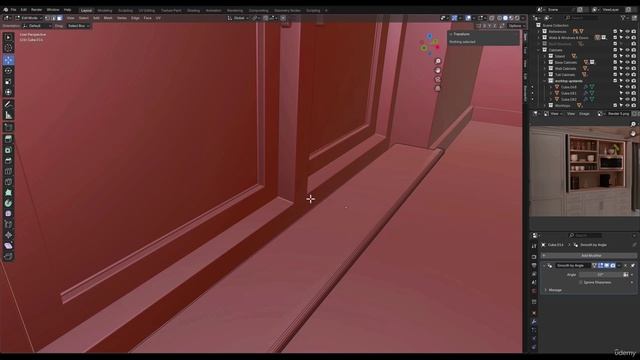Switch to the Shading workspace tab
This screenshot has width=640, height=360.
coord(193,10)
